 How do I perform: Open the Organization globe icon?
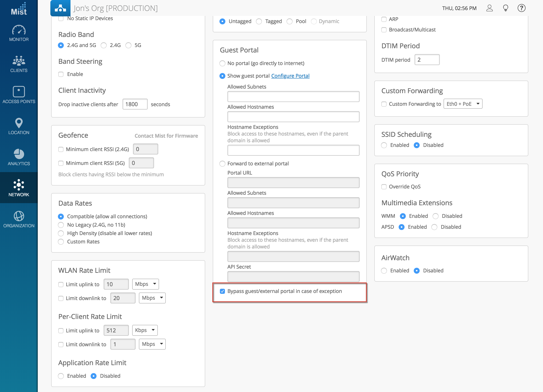19,216
